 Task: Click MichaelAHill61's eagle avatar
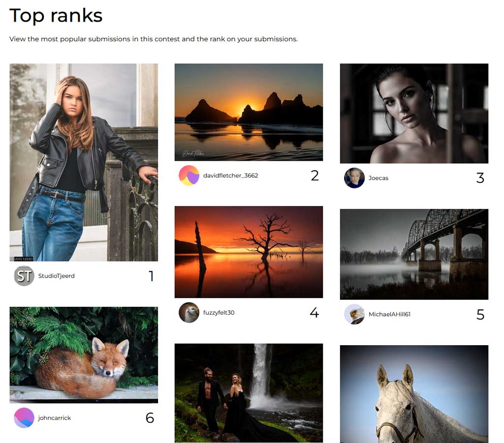354,314
